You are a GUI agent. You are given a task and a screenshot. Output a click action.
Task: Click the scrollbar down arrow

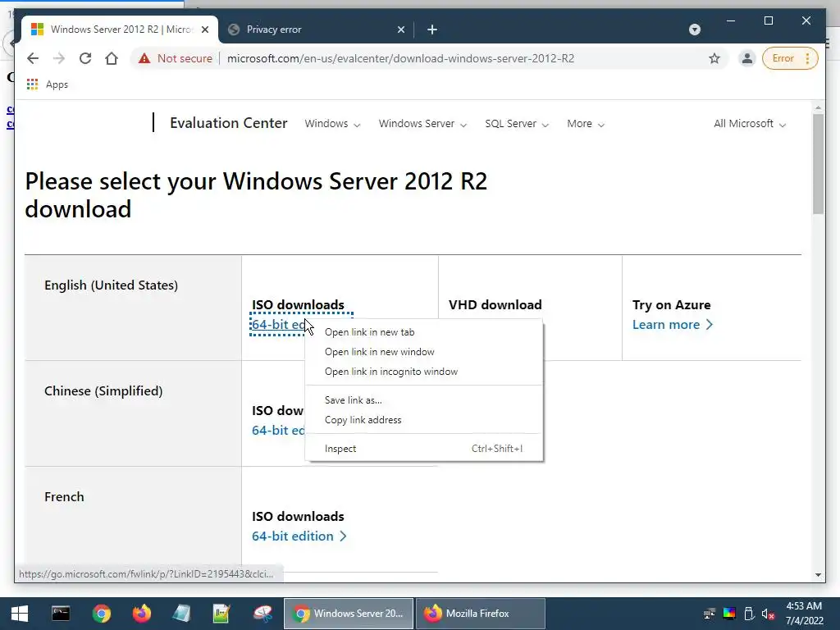(x=818, y=575)
